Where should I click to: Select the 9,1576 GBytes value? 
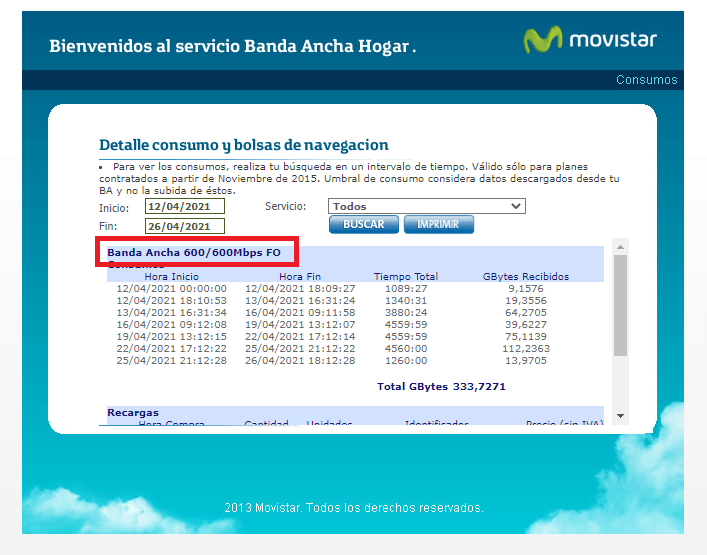(526, 289)
